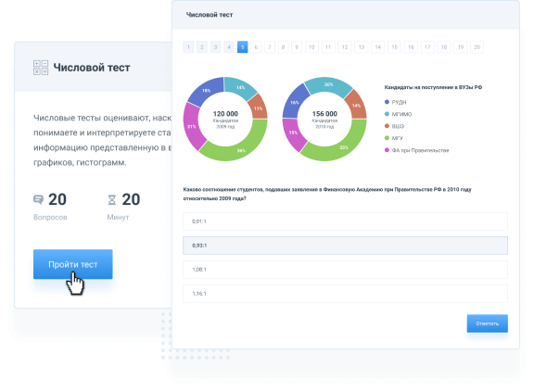
Task: Select answer option 0,93:1
Action: 345,246
